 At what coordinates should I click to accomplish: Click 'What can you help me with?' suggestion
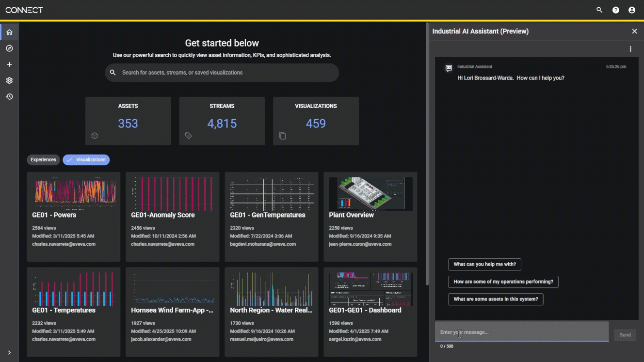tap(484, 265)
